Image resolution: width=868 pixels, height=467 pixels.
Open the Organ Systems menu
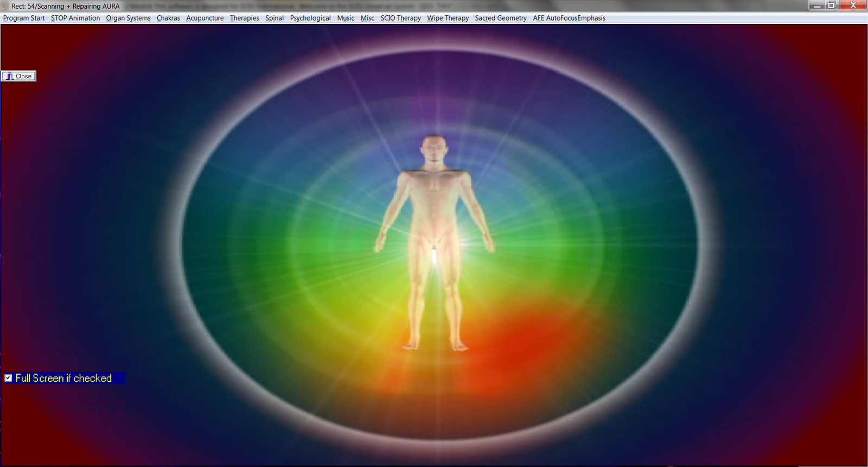coord(128,18)
